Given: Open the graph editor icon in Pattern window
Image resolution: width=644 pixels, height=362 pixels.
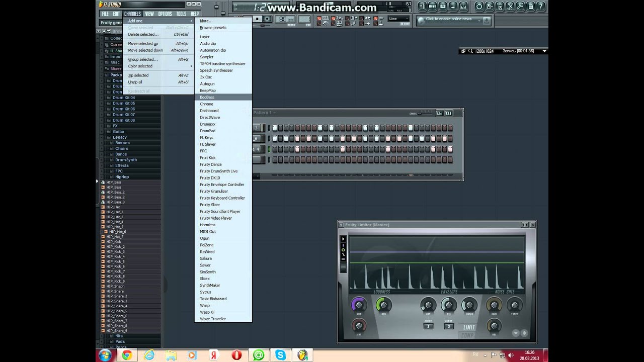Looking at the screenshot, I should [x=439, y=113].
